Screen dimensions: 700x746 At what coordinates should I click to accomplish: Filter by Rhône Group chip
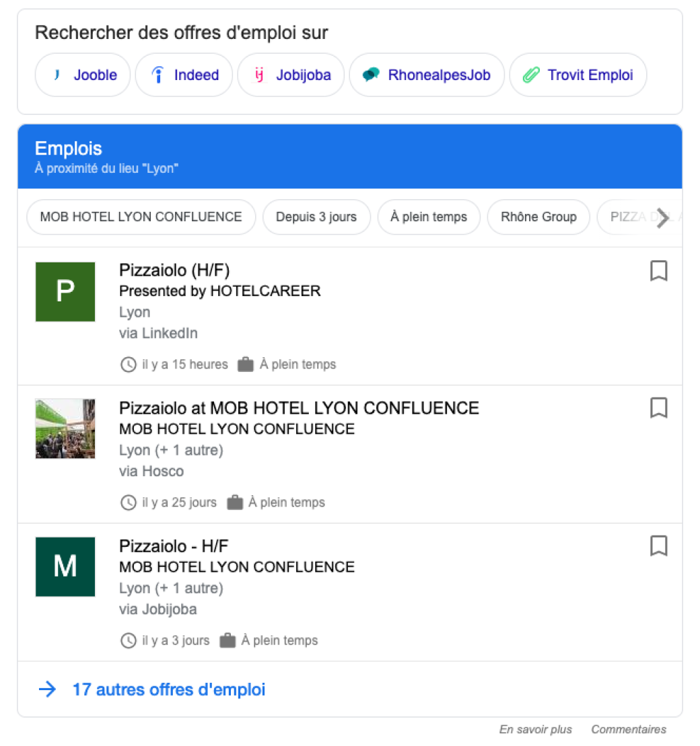click(x=538, y=217)
